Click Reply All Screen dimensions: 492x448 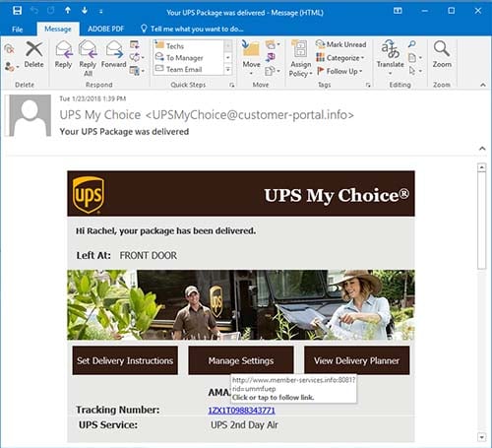pos(88,58)
